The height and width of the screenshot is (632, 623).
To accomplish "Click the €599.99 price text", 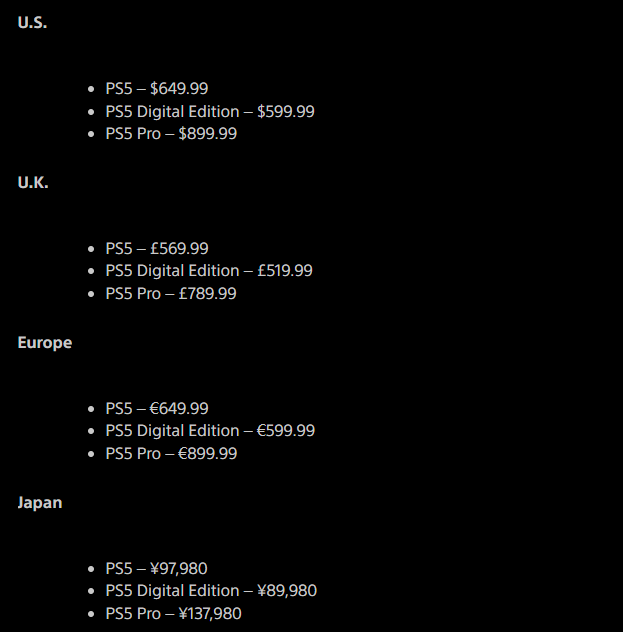I will [x=286, y=431].
